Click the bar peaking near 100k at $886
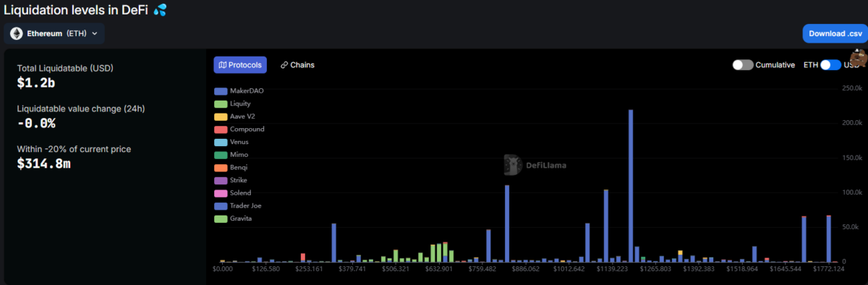 point(507,224)
